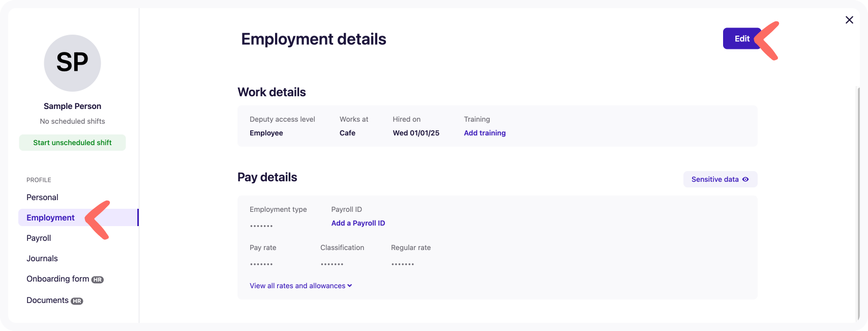Viewport: 868px width, 331px height.
Task: Open the Journals section
Action: [x=42, y=258]
